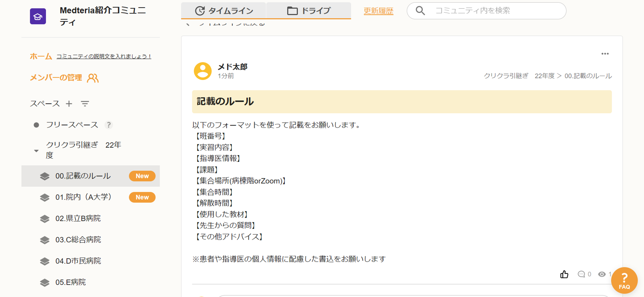644x297 pixels.
Task: Open comments via speech bubble icon
Action: coord(581,274)
